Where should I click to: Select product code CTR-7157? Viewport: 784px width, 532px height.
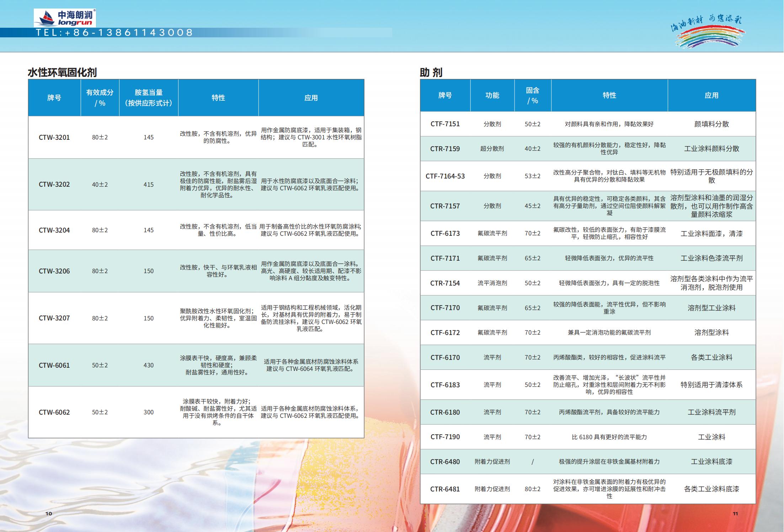click(x=445, y=206)
